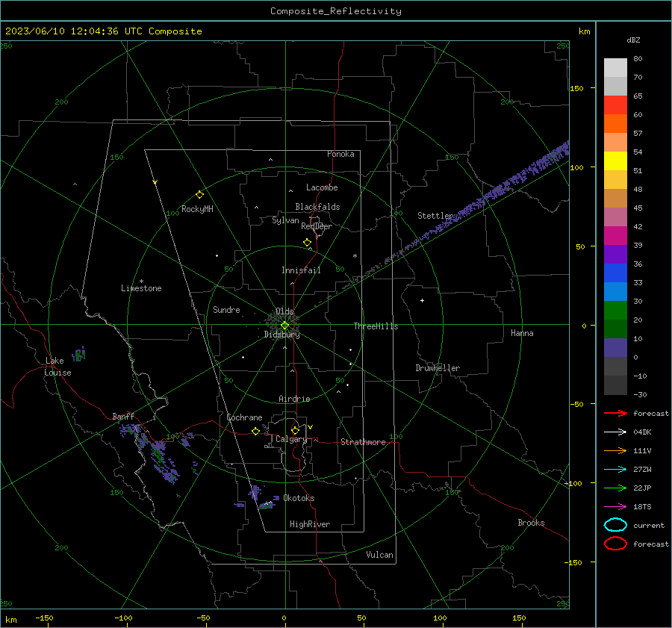672x628 pixels.
Task: Click the Composite_Reflectivity title
Action: [335, 11]
